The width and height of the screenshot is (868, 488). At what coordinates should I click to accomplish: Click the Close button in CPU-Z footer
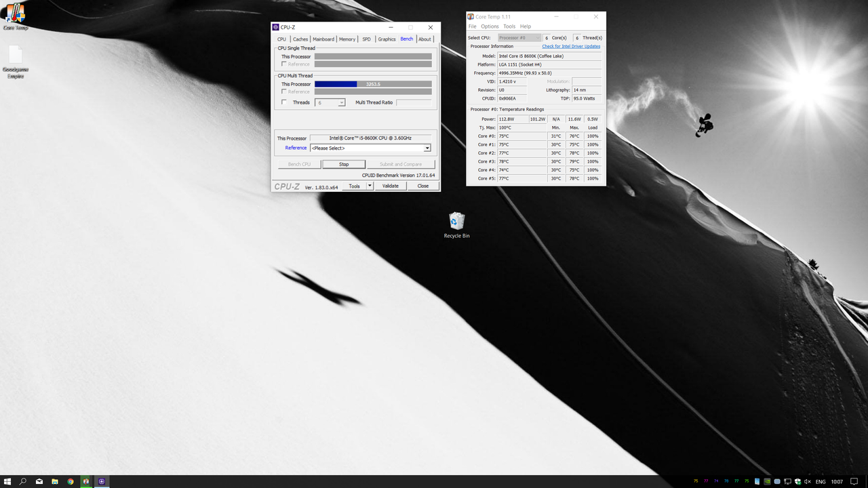tap(423, 186)
